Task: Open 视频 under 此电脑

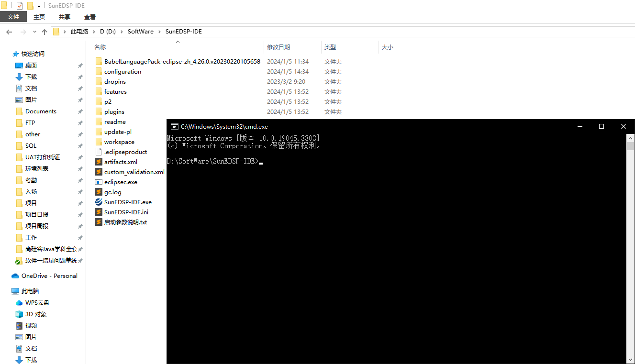Action: pos(31,325)
